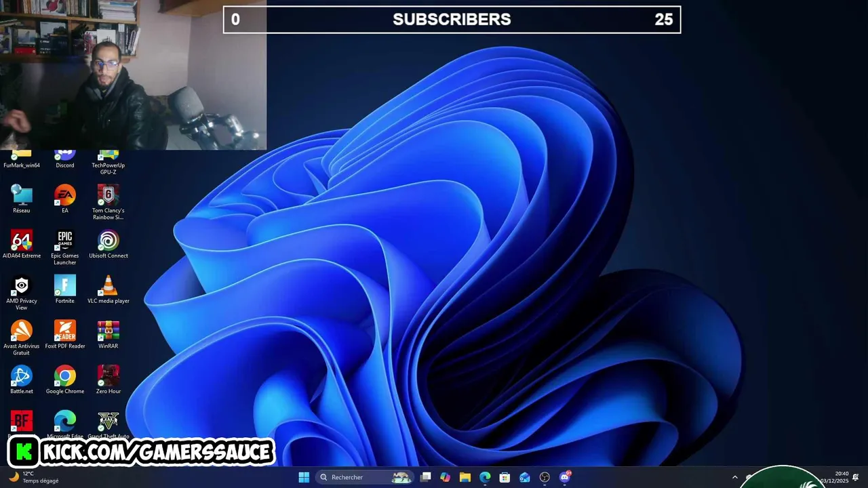Image resolution: width=868 pixels, height=488 pixels.
Task: Select Tom Clancy's Rainbow Six desktop icon
Action: [108, 203]
